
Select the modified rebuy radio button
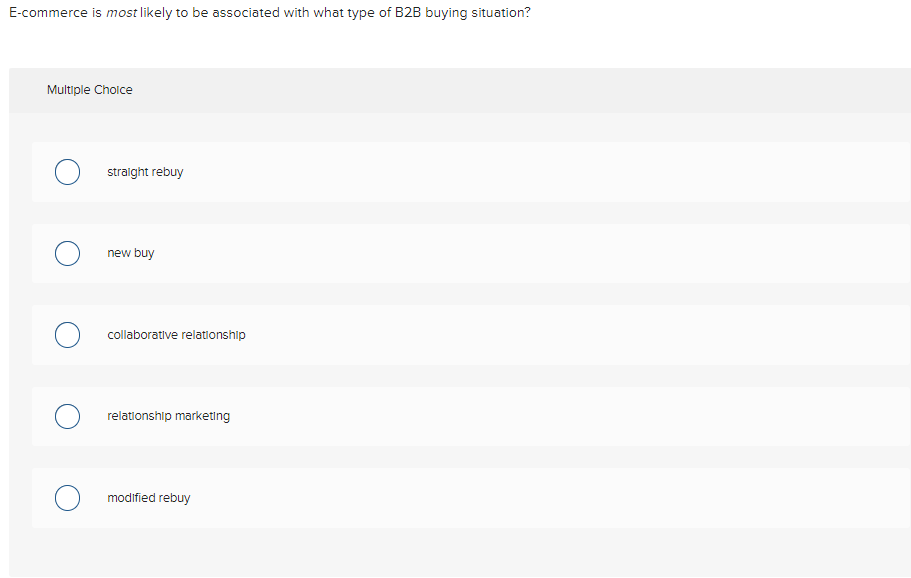67,497
